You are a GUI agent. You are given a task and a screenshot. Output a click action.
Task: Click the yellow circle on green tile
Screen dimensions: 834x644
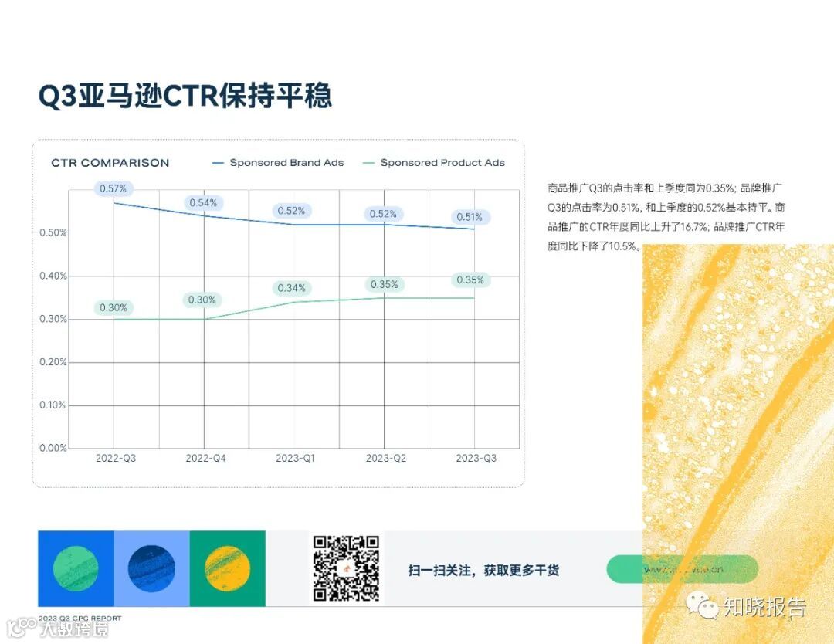click(227, 568)
